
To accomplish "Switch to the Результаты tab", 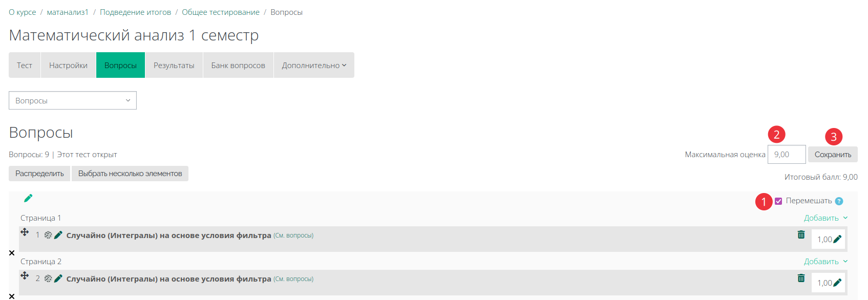I will coord(174,65).
